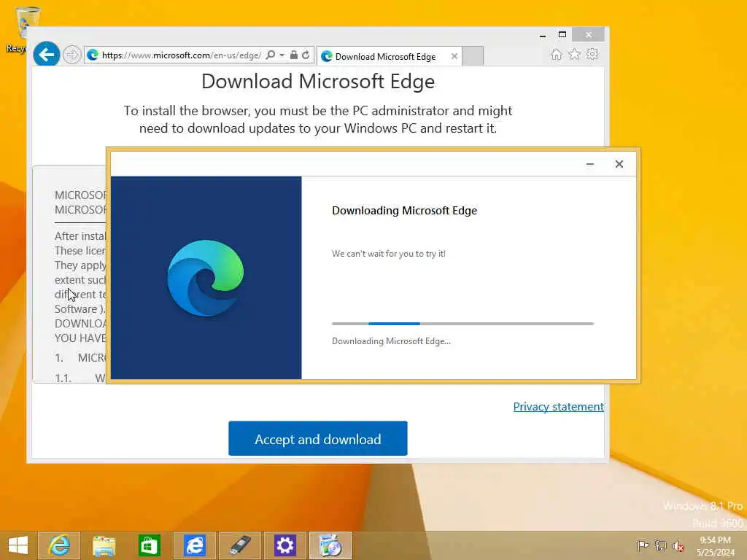
Task: Select the Download Microsoft Edge tab
Action: [x=384, y=57]
